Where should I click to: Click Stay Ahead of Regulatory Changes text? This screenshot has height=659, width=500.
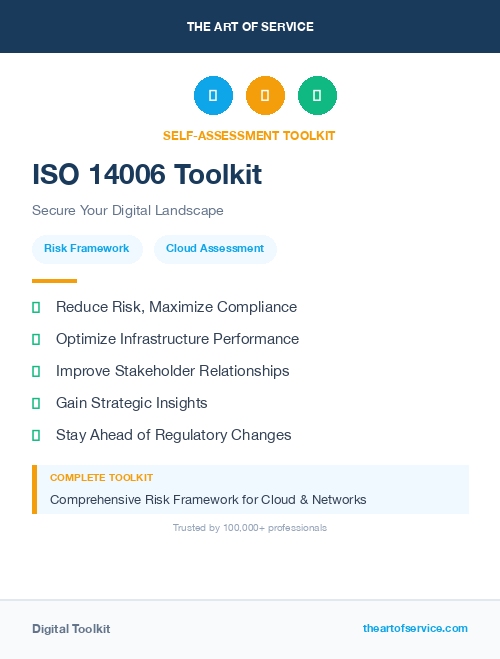(x=174, y=435)
